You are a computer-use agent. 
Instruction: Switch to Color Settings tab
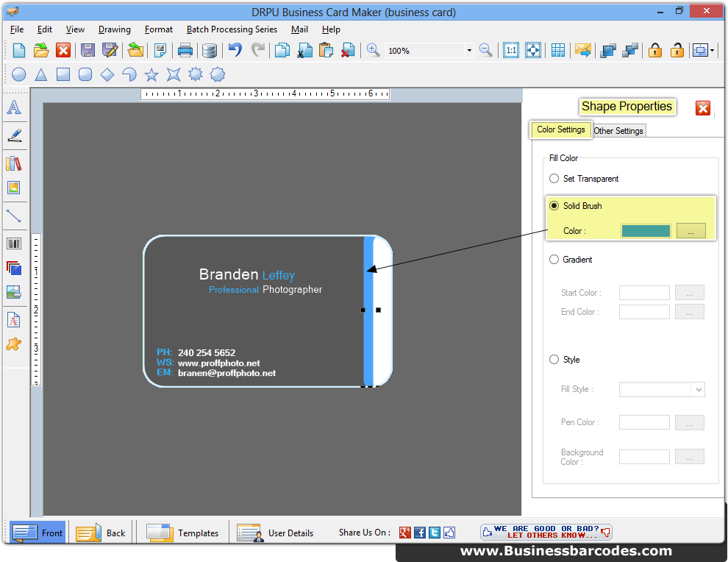tap(561, 129)
